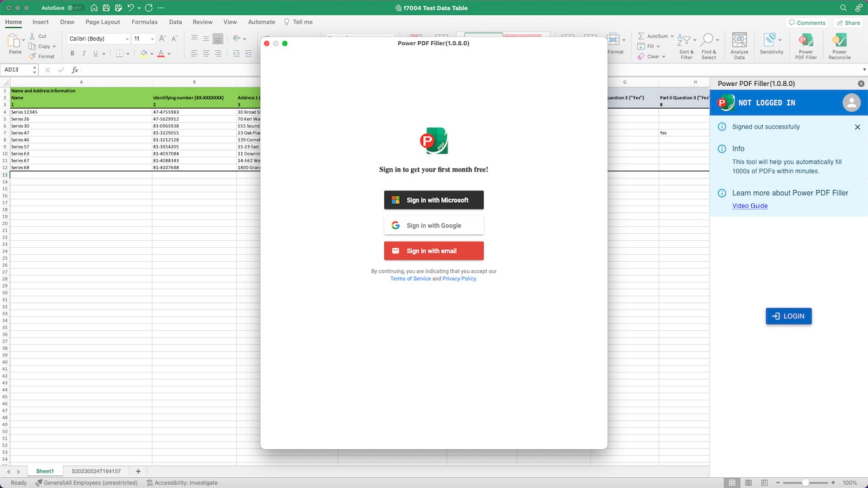Open the Formulas ribbon tab
The height and width of the screenshot is (488, 868).
pyautogui.click(x=144, y=22)
